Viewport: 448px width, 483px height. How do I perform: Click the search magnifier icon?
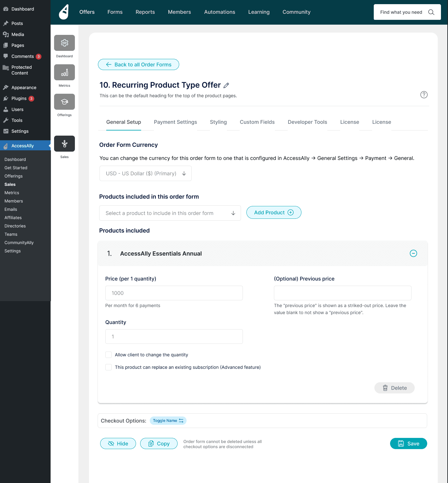[x=431, y=12]
